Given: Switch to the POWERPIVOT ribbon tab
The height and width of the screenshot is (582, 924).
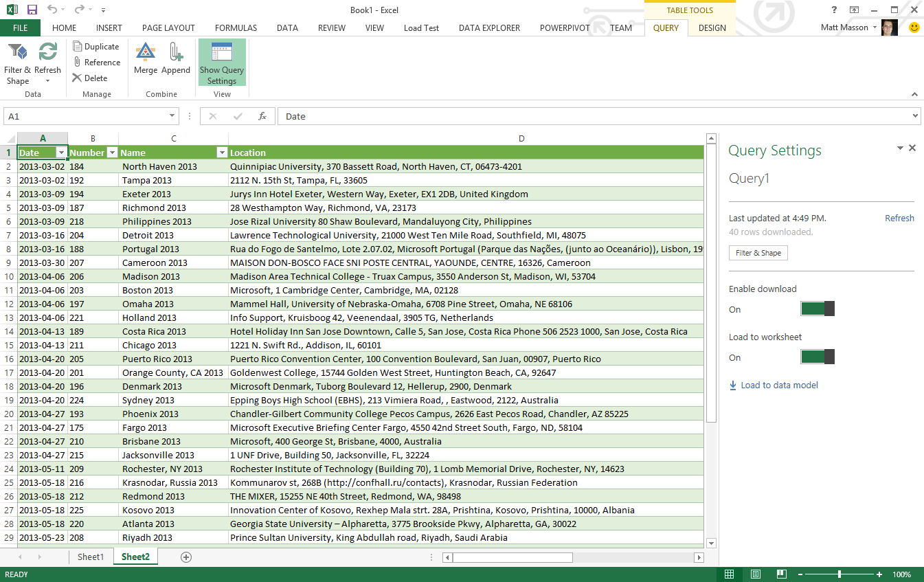Looking at the screenshot, I should click(x=565, y=27).
